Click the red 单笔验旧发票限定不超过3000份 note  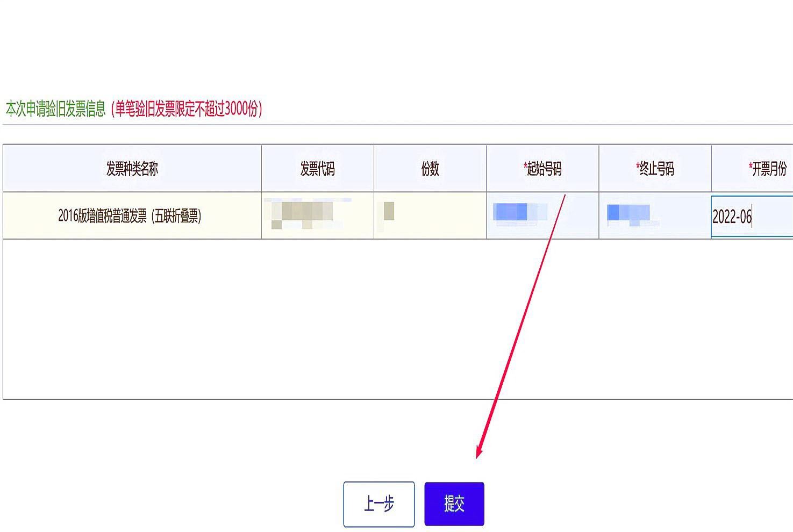pyautogui.click(x=187, y=109)
